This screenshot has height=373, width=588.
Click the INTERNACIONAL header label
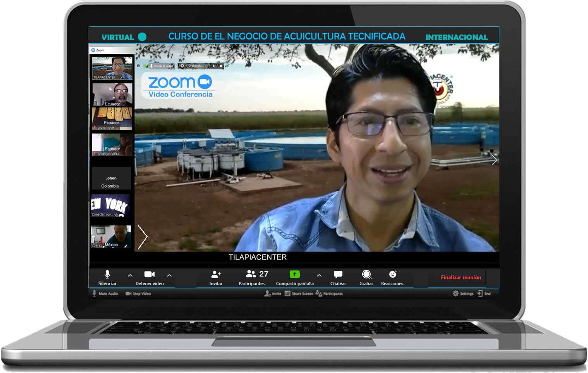[x=457, y=37]
